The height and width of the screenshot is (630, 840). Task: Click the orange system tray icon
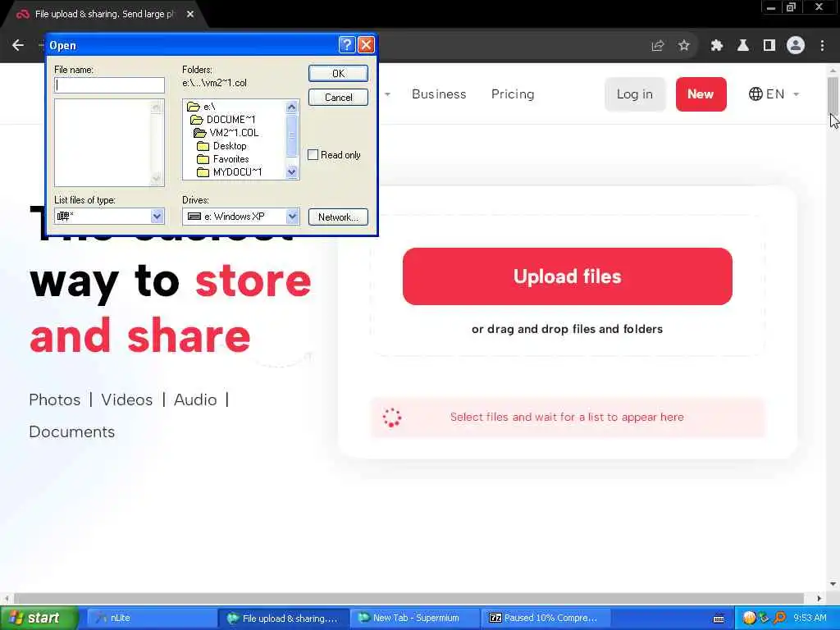click(750, 619)
